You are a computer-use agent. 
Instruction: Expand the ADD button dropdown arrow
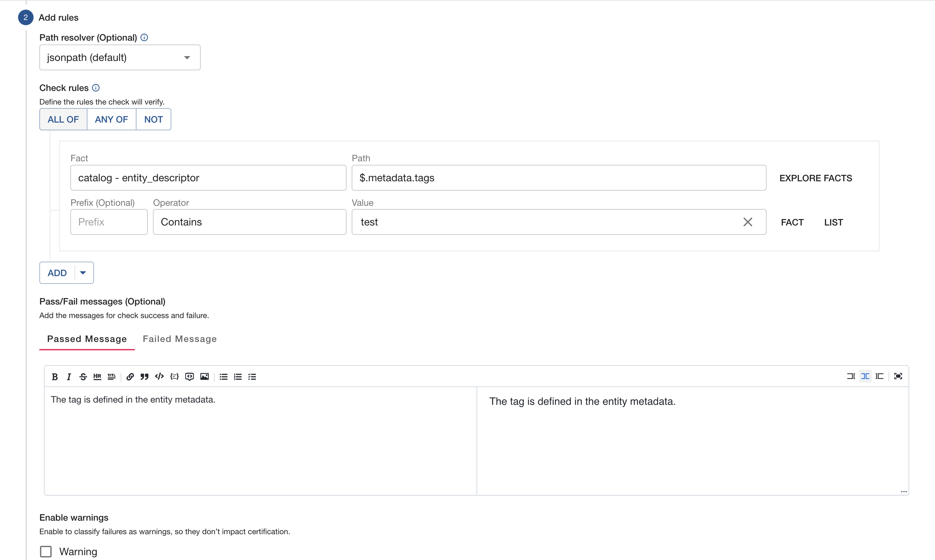click(83, 273)
